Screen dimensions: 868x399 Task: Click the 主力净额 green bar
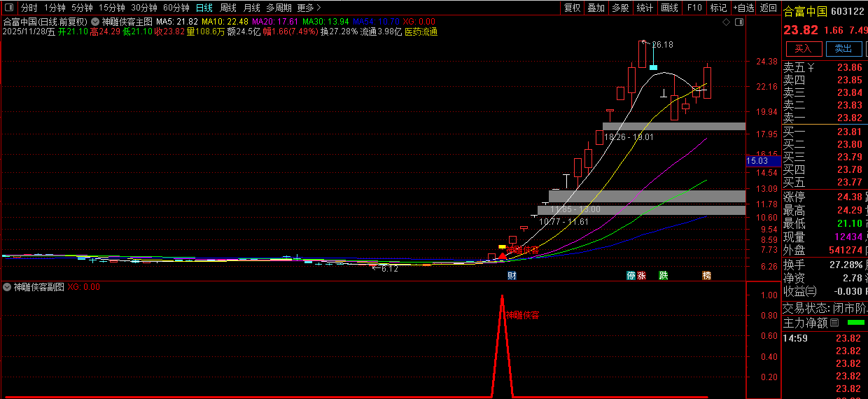[x=855, y=323]
